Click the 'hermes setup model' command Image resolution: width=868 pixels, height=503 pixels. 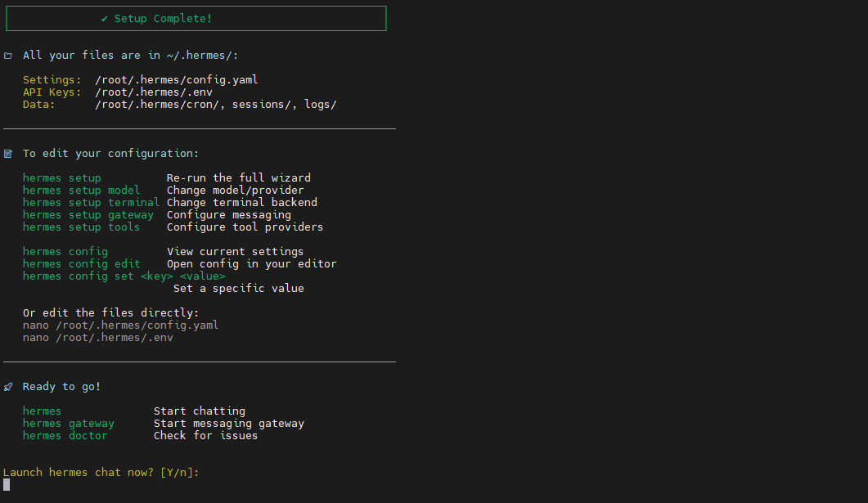81,191
